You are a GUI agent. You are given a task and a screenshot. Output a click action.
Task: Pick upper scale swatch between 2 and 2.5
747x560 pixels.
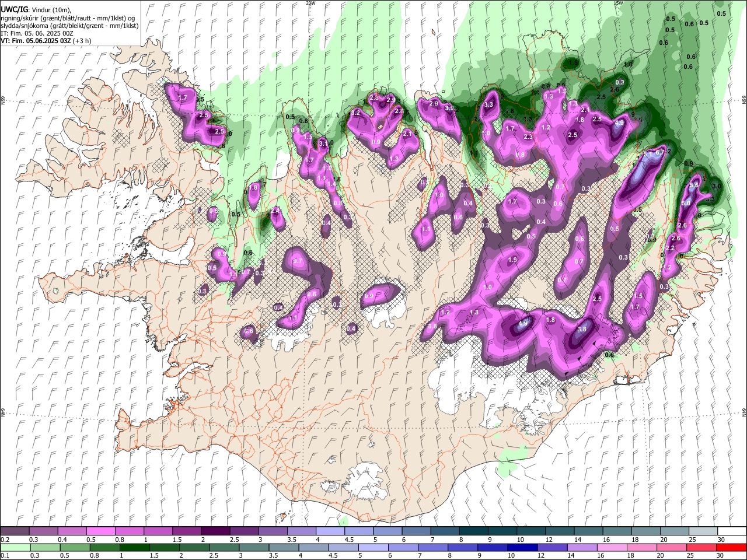tap(215, 531)
